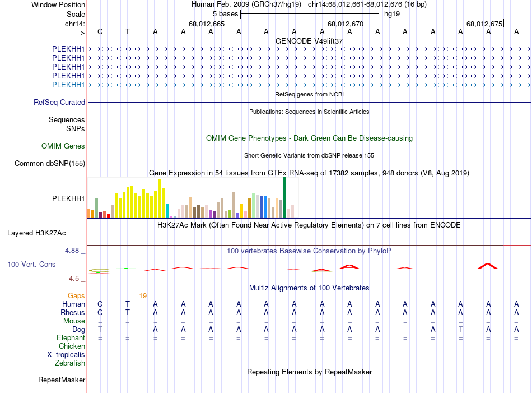Click 'RefSeq genes from NCBI' title
Image resolution: width=532 pixels, height=393 pixels.
point(309,94)
